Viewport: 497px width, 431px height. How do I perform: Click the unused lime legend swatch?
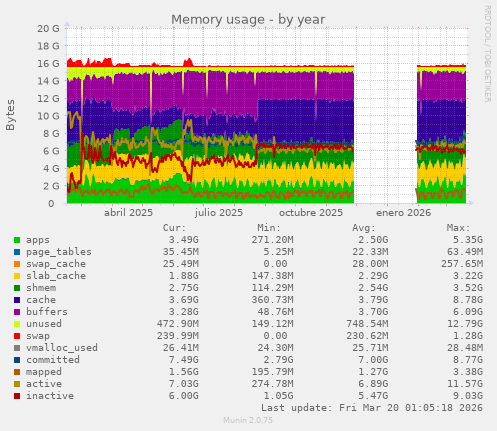(17, 324)
